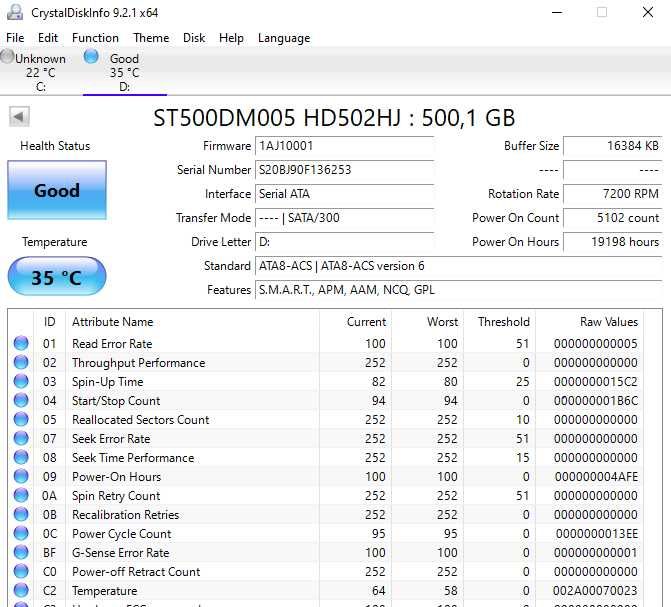Image resolution: width=671 pixels, height=607 pixels.
Task: Open the File menu
Action: [15, 38]
